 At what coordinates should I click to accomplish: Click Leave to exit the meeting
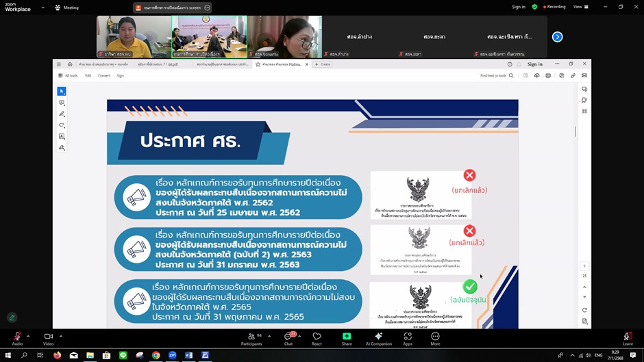[x=628, y=337]
